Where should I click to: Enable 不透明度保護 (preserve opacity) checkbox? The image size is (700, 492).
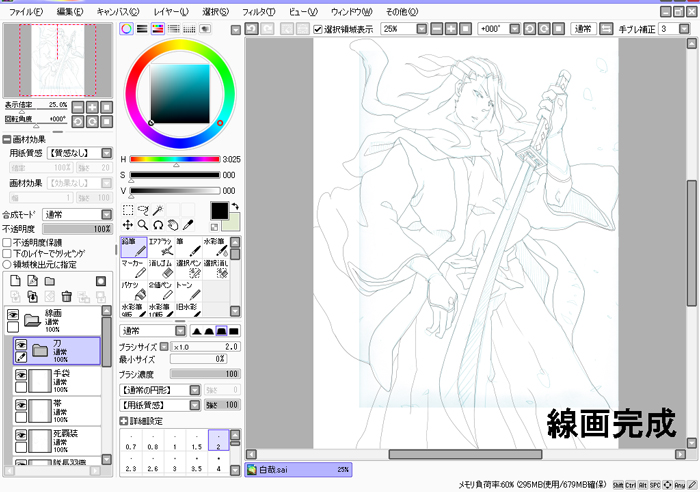click(7, 242)
